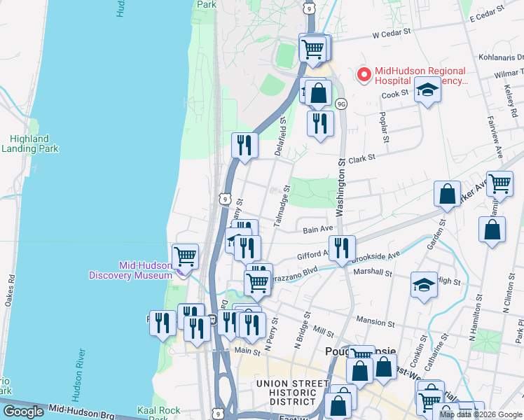Click the Washington St road label
Image resolution: width=524 pixels, height=420 pixels.
[x=340, y=188]
